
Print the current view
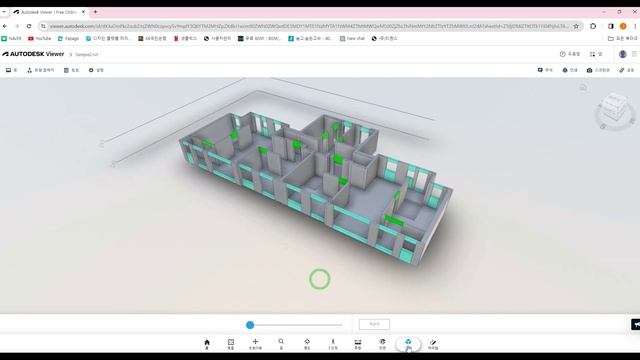(x=570, y=70)
